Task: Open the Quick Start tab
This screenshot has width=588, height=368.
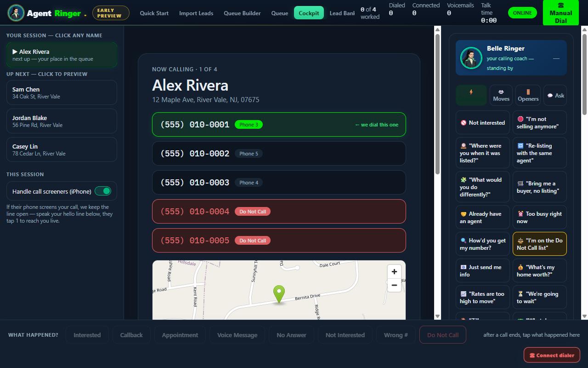Action: (x=154, y=13)
